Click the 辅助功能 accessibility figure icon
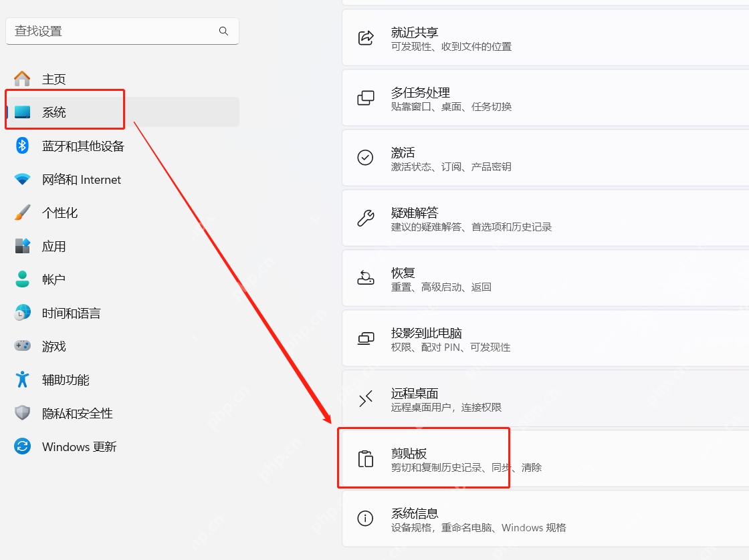Viewport: 749px width, 560px height. (22, 380)
